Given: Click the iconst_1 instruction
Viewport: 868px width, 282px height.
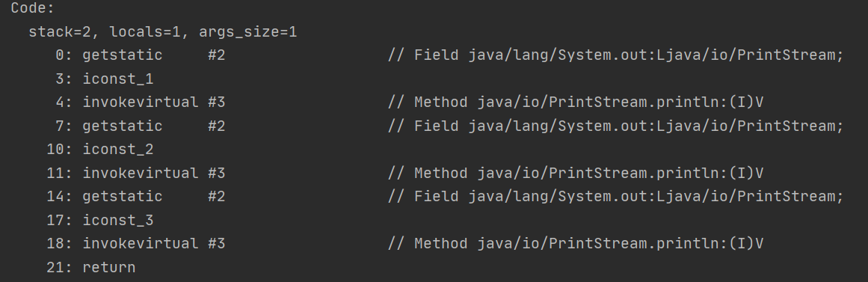Looking at the screenshot, I should tap(118, 79).
